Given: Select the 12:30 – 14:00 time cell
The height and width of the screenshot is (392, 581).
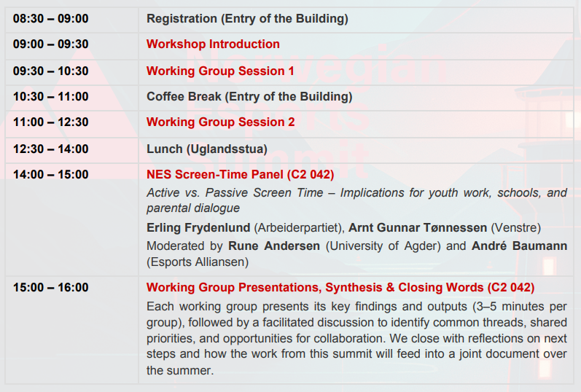Looking at the screenshot, I should coord(50,149).
